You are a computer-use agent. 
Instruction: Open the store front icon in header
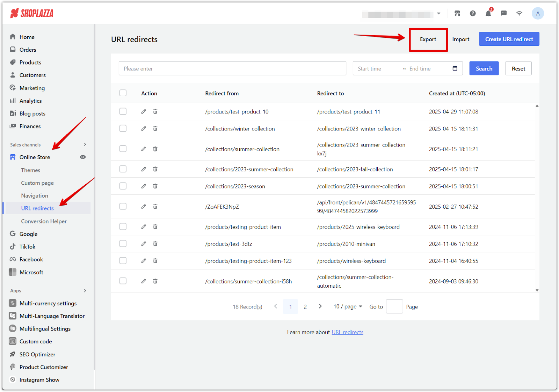pos(457,14)
